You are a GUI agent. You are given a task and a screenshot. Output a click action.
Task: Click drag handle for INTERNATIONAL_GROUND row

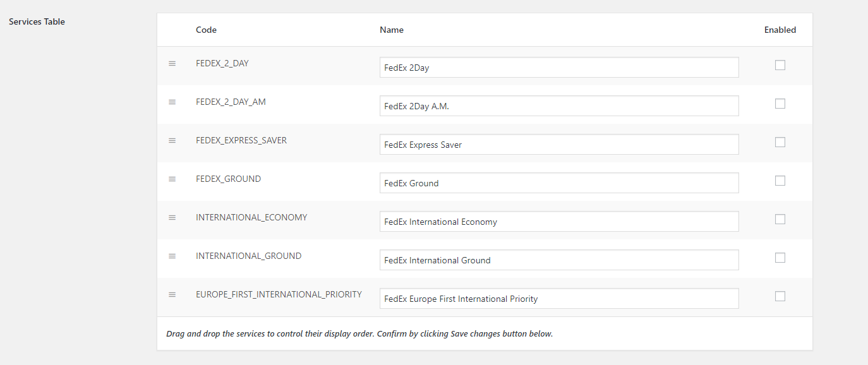172,256
